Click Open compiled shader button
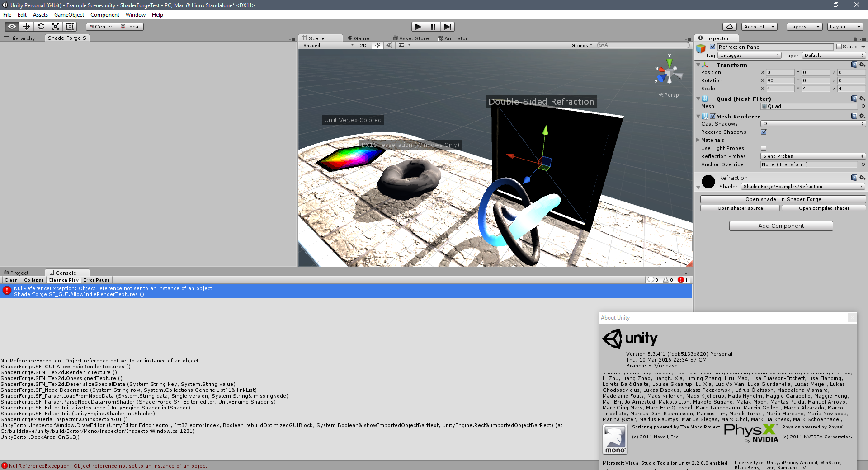Viewport: 868px width, 470px height. pyautogui.click(x=824, y=208)
